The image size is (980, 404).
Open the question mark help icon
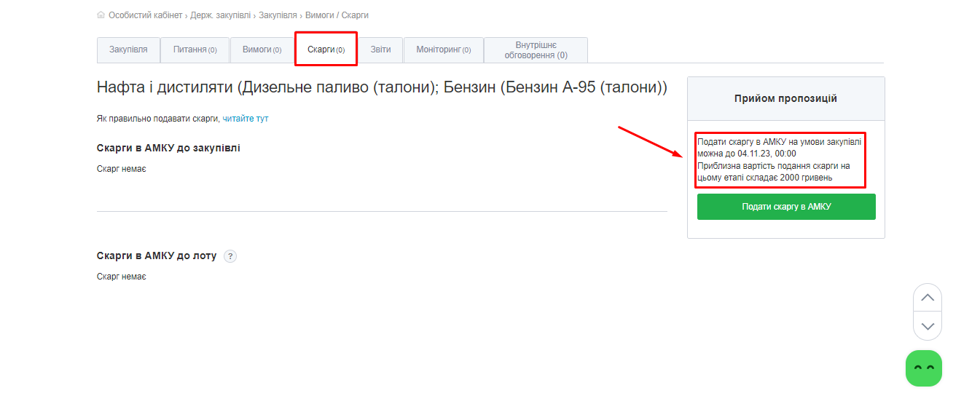pyautogui.click(x=230, y=256)
